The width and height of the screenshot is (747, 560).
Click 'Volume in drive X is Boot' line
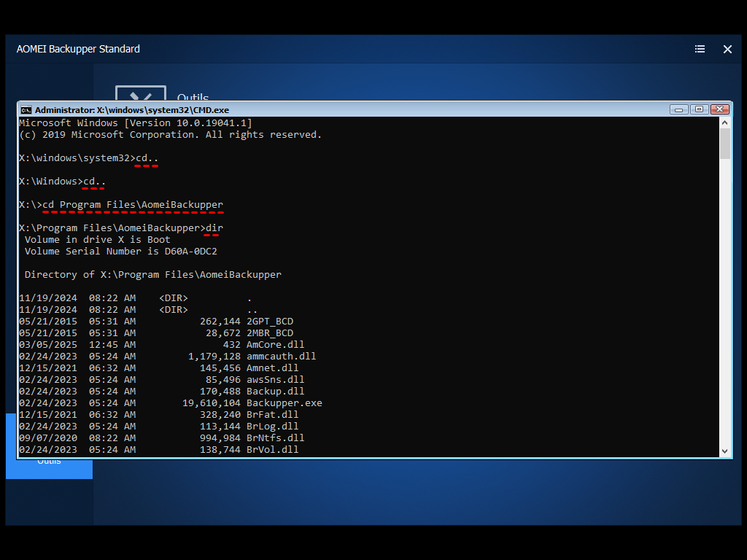tap(98, 239)
